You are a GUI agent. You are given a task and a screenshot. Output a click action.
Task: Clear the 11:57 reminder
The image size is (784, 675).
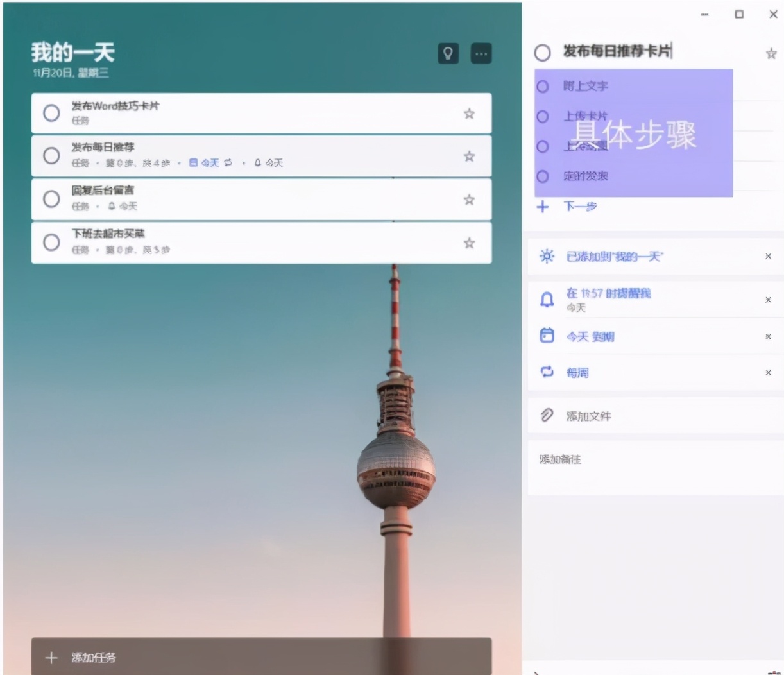click(x=768, y=299)
